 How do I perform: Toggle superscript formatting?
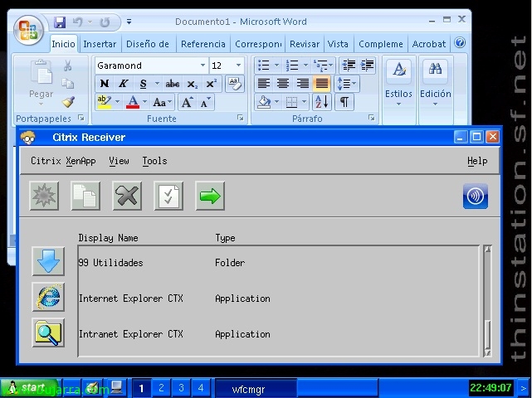(x=211, y=84)
